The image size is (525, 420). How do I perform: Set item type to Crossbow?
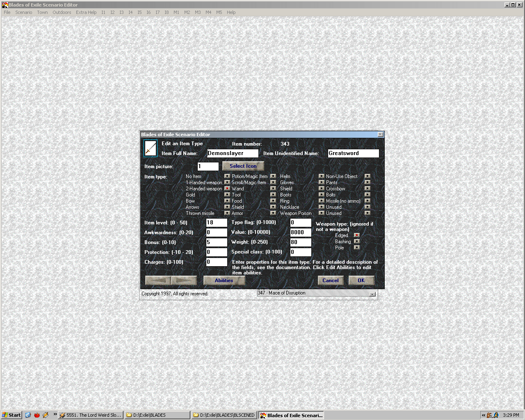tap(367, 189)
